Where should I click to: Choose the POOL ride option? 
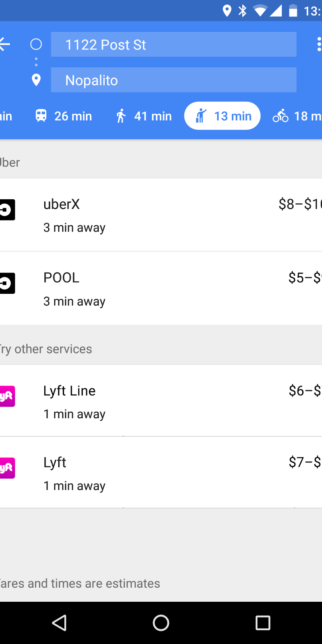tap(161, 289)
